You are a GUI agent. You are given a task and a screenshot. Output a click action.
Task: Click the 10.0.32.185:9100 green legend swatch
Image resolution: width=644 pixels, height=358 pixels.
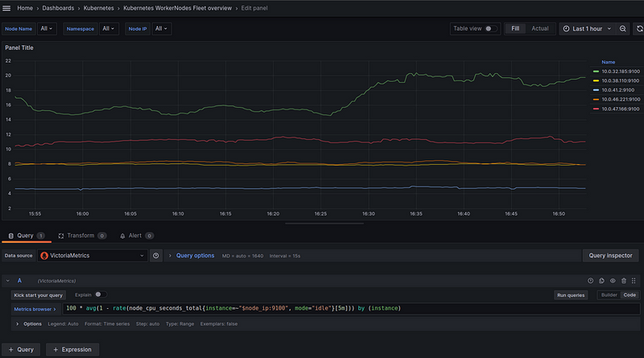point(596,72)
